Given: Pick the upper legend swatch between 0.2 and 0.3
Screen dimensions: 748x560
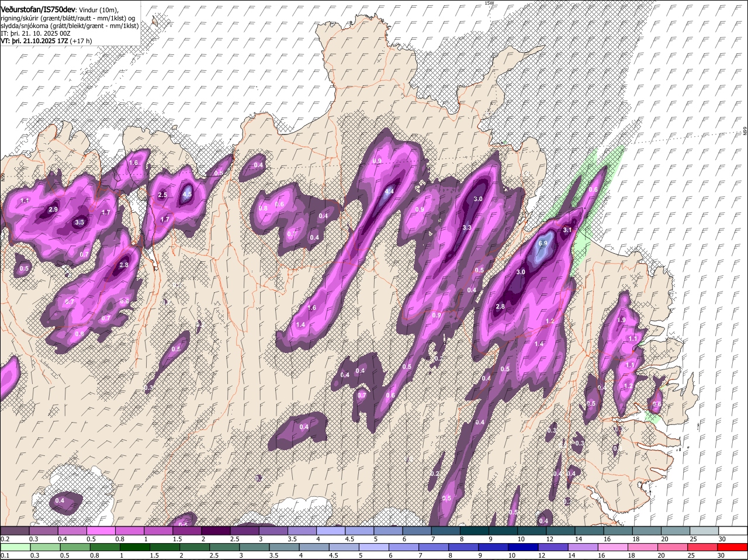Looking at the screenshot, I should click(15, 531).
